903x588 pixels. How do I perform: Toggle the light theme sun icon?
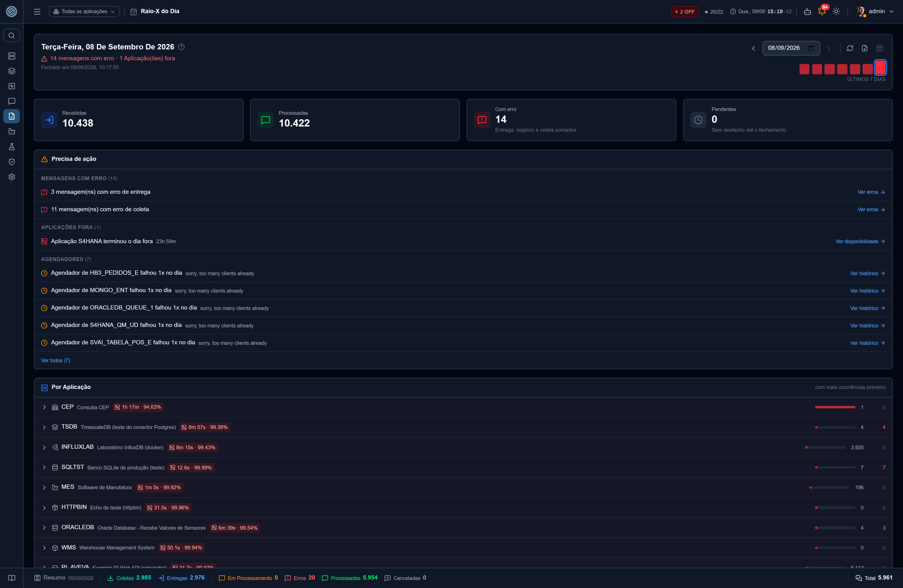[836, 11]
